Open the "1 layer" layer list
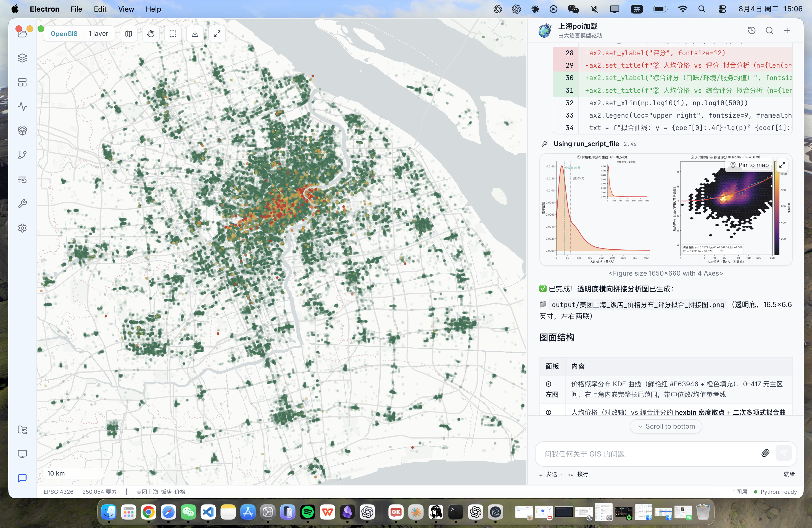 98,33
